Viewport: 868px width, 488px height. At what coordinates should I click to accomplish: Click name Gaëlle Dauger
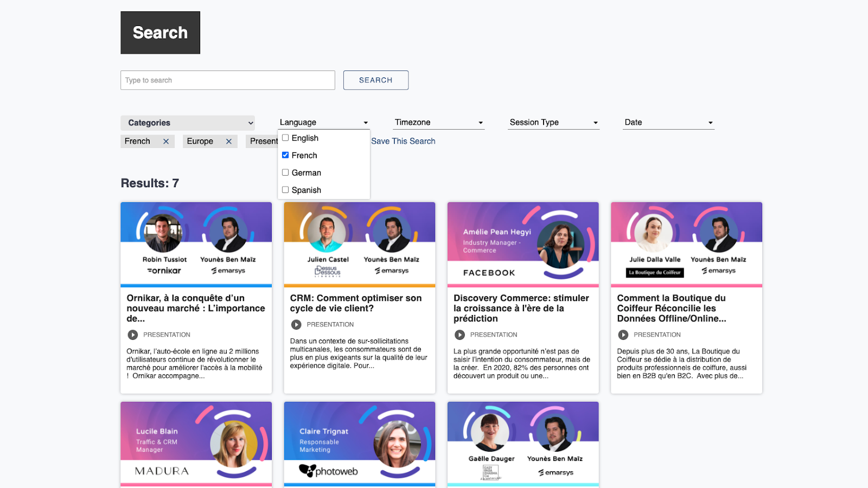492,459
